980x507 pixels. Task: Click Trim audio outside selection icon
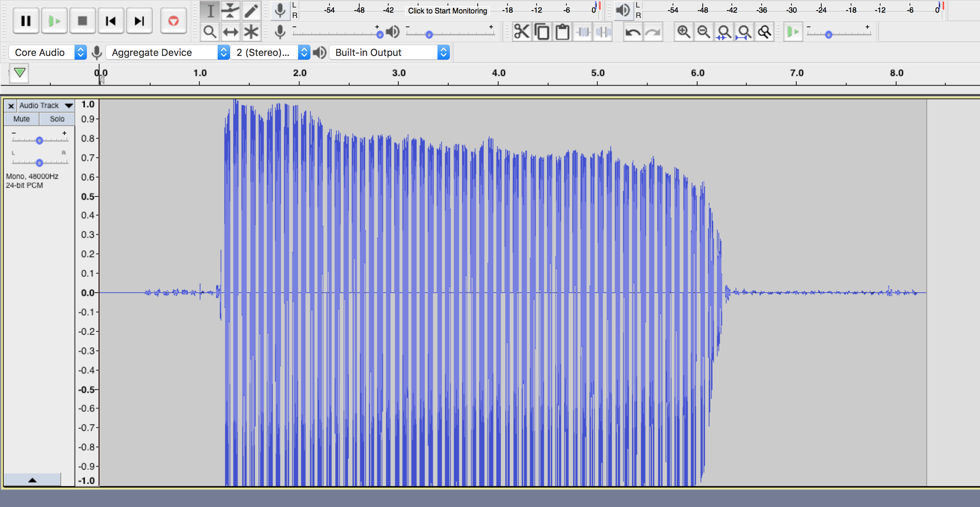pos(583,32)
